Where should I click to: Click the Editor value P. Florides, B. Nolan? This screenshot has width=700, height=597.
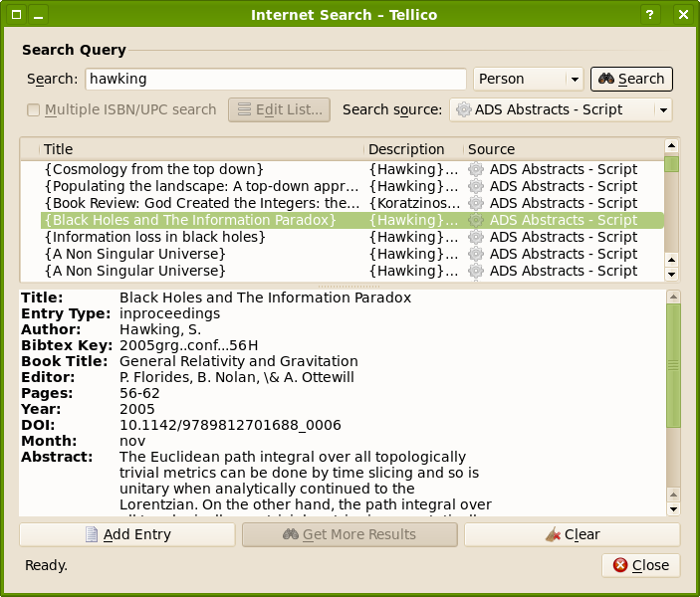tap(237, 377)
